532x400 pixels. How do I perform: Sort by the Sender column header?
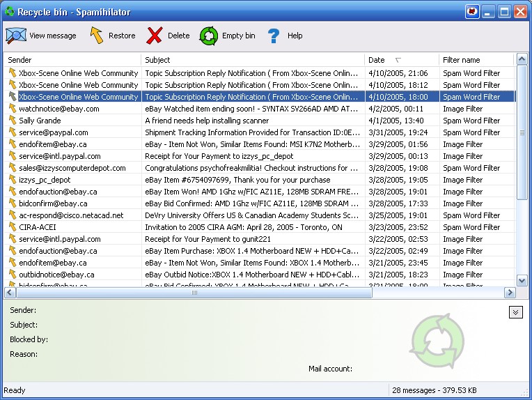[x=72, y=60]
